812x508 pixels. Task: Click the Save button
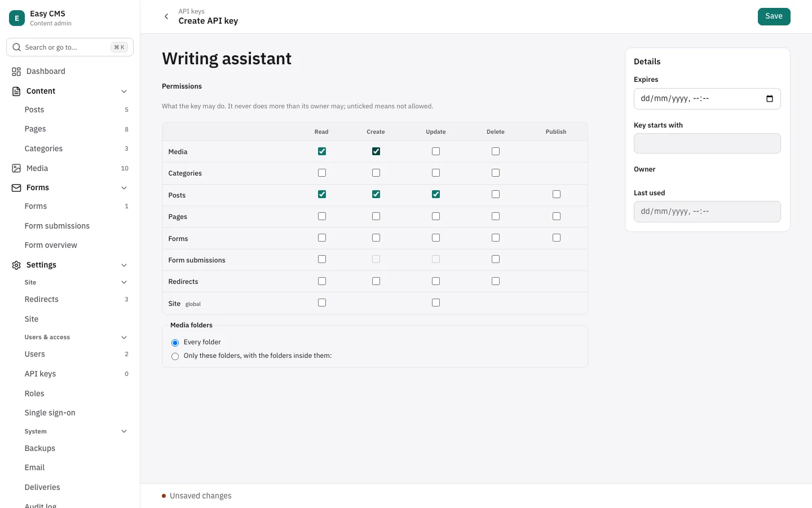click(774, 16)
